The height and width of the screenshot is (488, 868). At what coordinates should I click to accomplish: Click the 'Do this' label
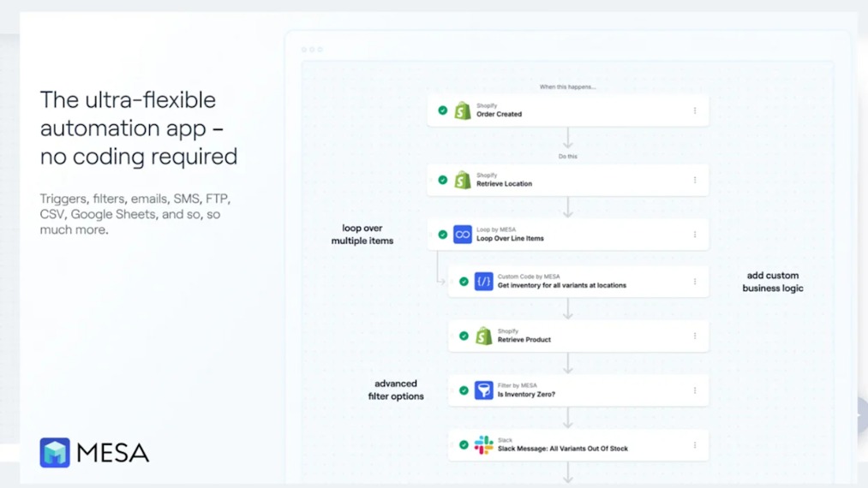pyautogui.click(x=568, y=157)
